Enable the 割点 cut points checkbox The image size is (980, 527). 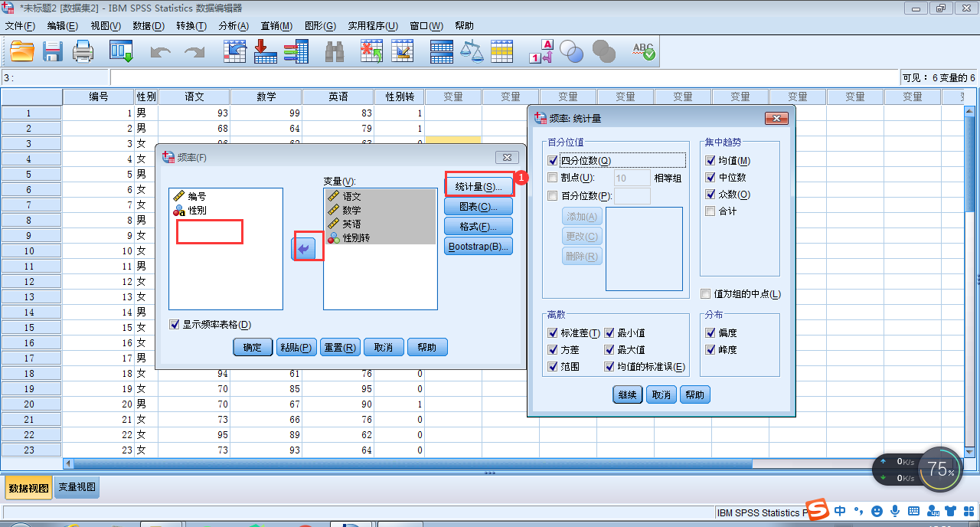pos(553,178)
